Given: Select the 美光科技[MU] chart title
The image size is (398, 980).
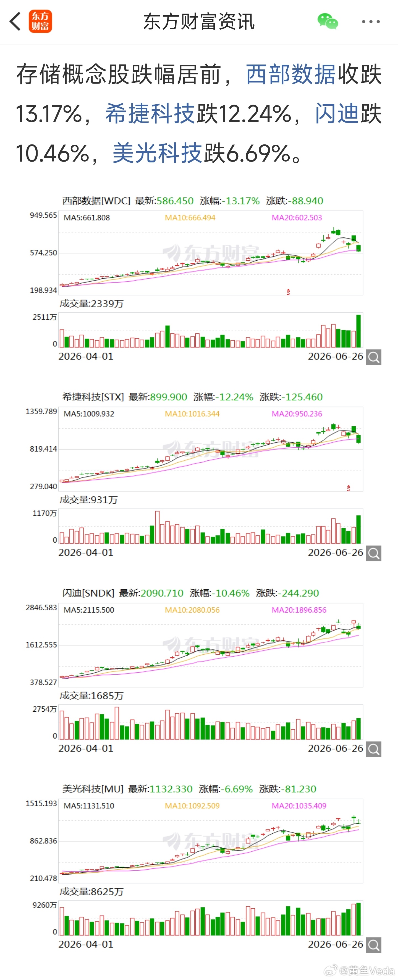Looking at the screenshot, I should (x=93, y=789).
